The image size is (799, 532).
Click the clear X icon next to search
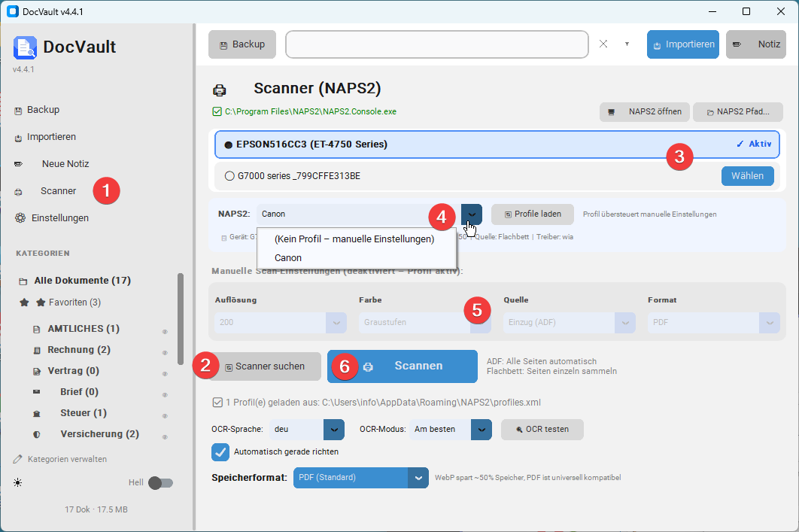pyautogui.click(x=603, y=44)
